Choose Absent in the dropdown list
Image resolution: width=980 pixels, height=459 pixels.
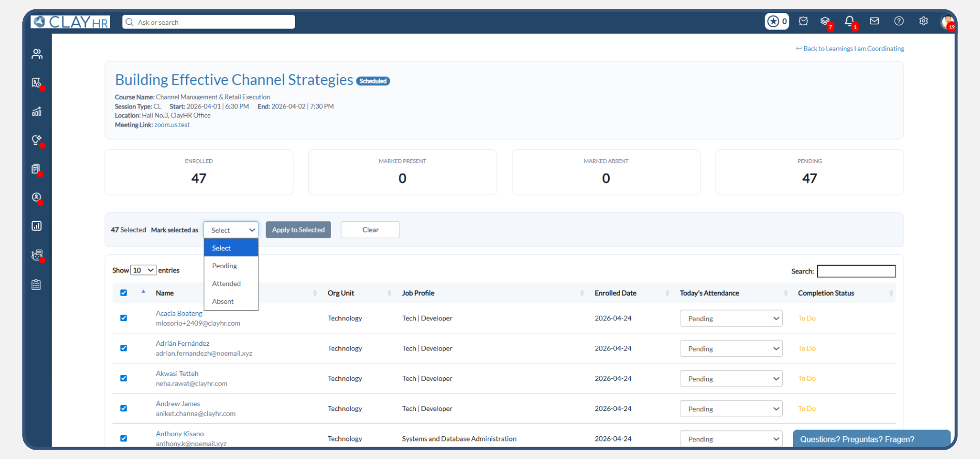[x=231, y=301]
